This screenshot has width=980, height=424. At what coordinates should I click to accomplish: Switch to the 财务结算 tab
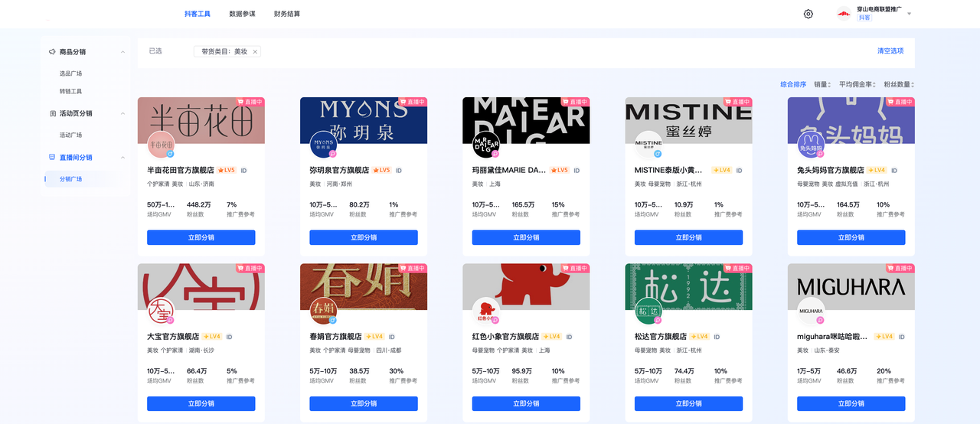tap(287, 14)
